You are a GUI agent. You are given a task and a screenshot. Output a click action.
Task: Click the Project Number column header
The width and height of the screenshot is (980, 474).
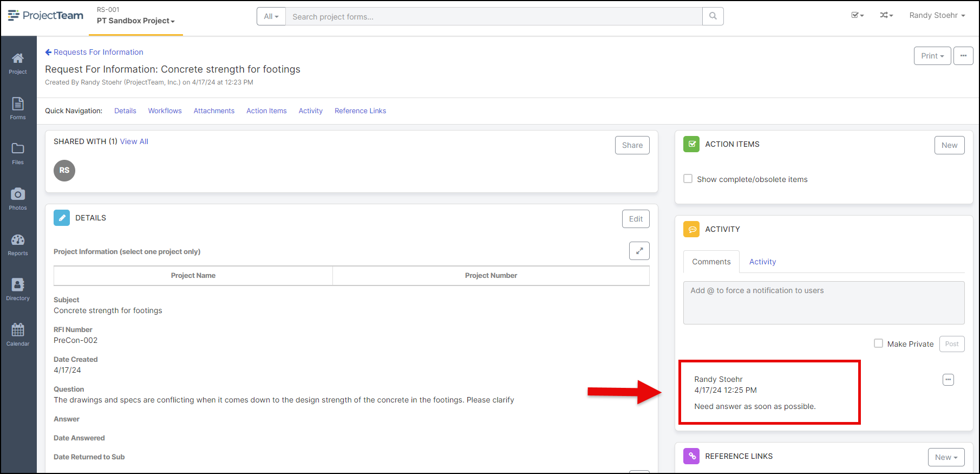pyautogui.click(x=491, y=275)
